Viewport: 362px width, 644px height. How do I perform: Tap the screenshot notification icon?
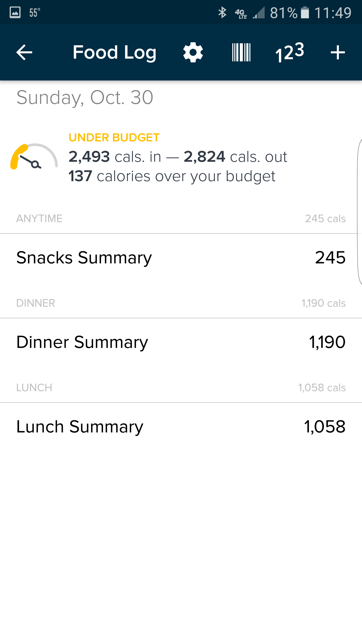click(15, 12)
